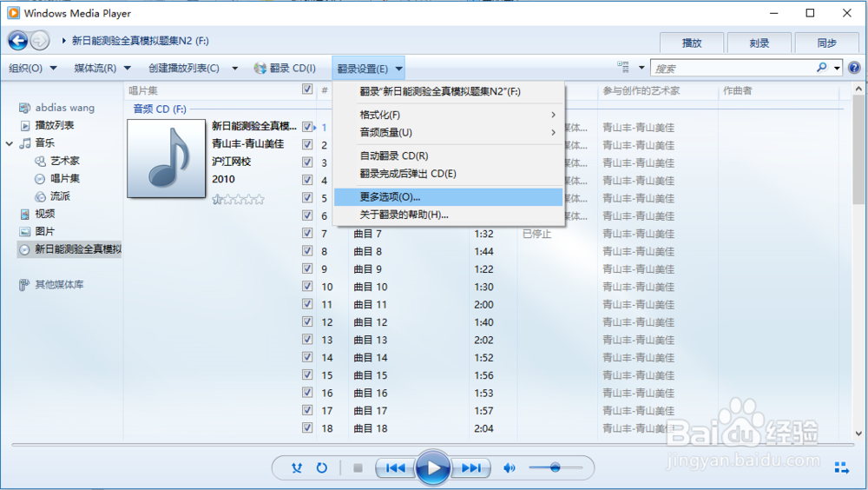Choose 翻录“新日能测验全真模拟题集N2”(F:) menu item

(x=449, y=91)
